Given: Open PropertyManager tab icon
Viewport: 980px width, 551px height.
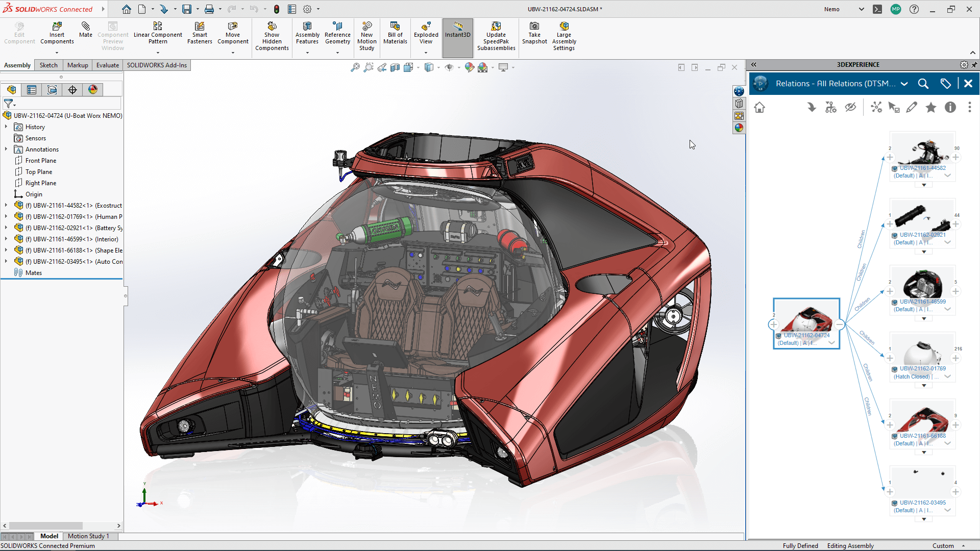Looking at the screenshot, I should tap(32, 90).
